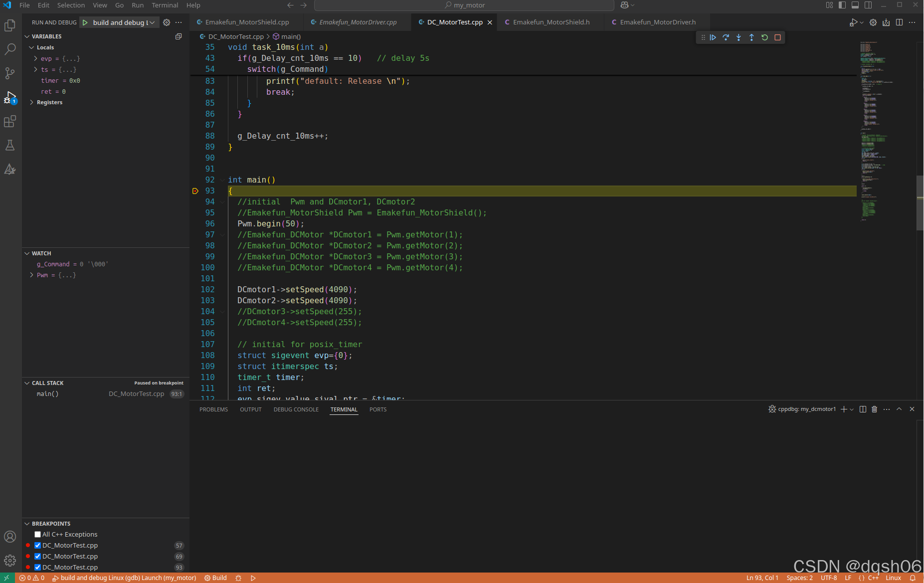Stop the debugging session

[778, 37]
